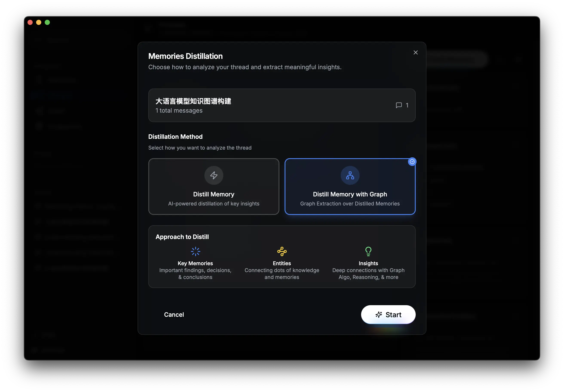Image resolution: width=564 pixels, height=392 pixels.
Task: Click the blue selected checkmark badge
Action: click(412, 162)
